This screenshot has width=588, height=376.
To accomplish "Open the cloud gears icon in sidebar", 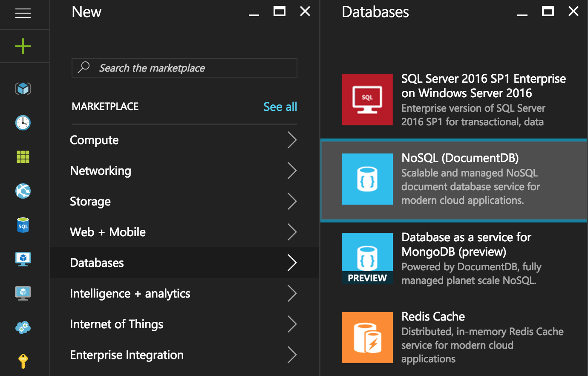I will click(23, 327).
